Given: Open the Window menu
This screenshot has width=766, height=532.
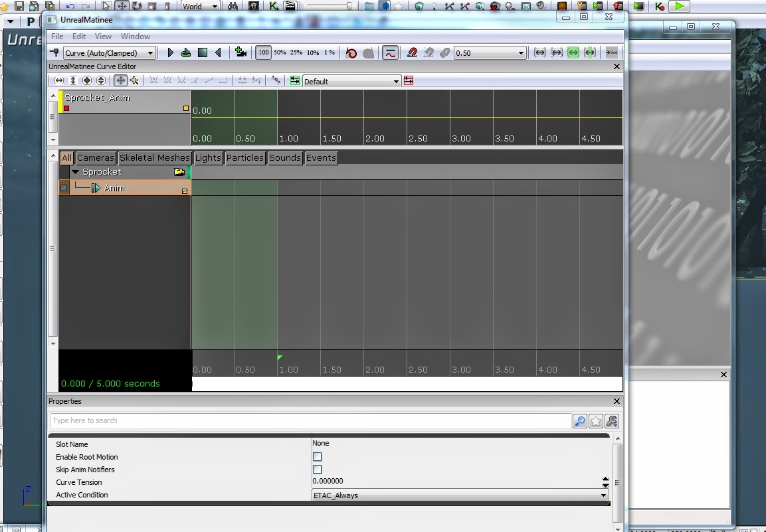Looking at the screenshot, I should [x=136, y=36].
